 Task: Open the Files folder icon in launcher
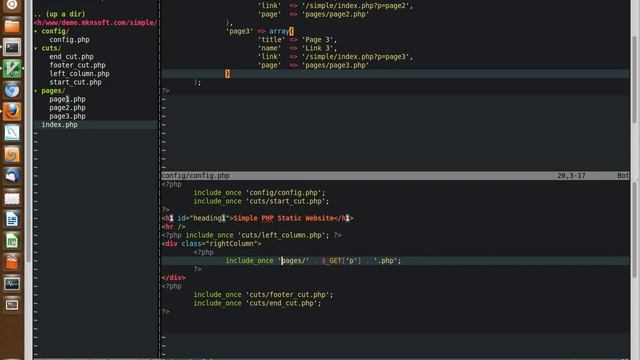12,27
